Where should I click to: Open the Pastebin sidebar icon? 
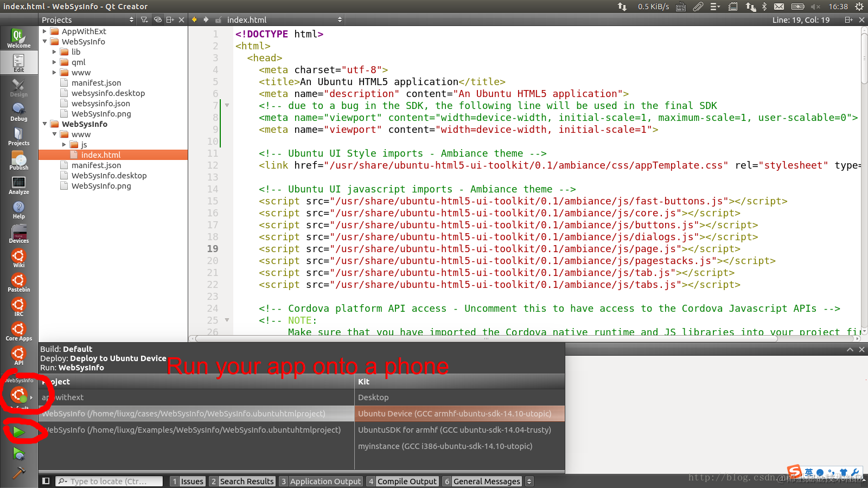18,283
